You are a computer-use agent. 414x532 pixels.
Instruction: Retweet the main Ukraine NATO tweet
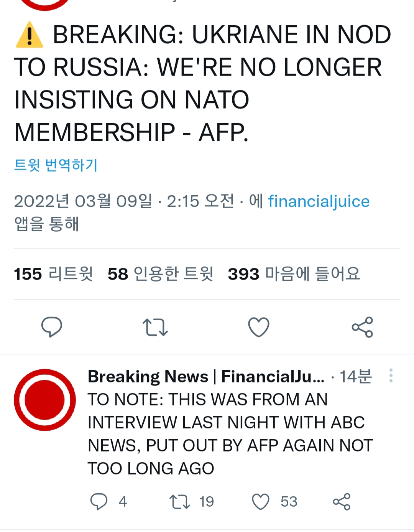pyautogui.click(x=155, y=327)
